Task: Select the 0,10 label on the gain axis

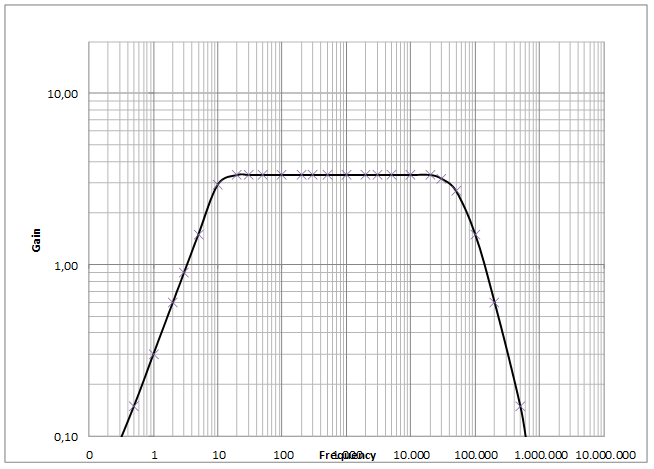Action: pyautogui.click(x=66, y=437)
